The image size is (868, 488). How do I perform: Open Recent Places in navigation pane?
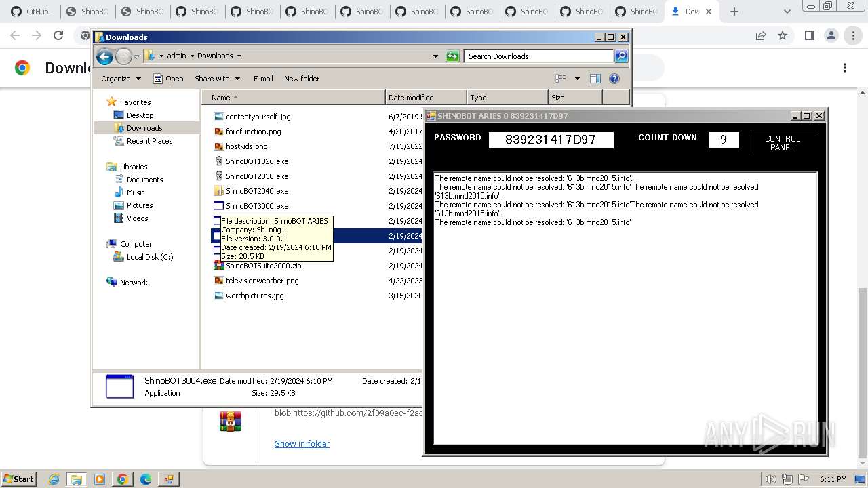149,141
